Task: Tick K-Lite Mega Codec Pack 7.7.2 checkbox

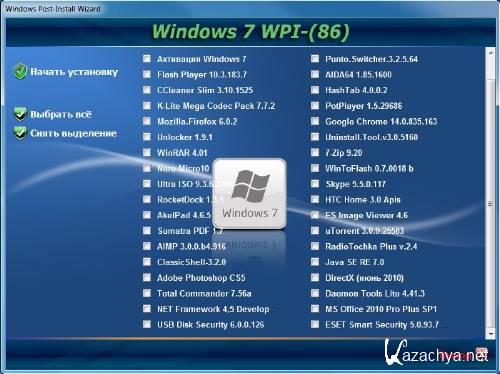Action: click(x=147, y=106)
